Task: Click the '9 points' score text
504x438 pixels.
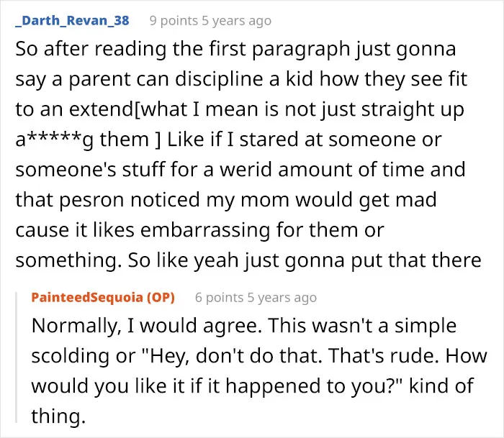Action: (174, 21)
